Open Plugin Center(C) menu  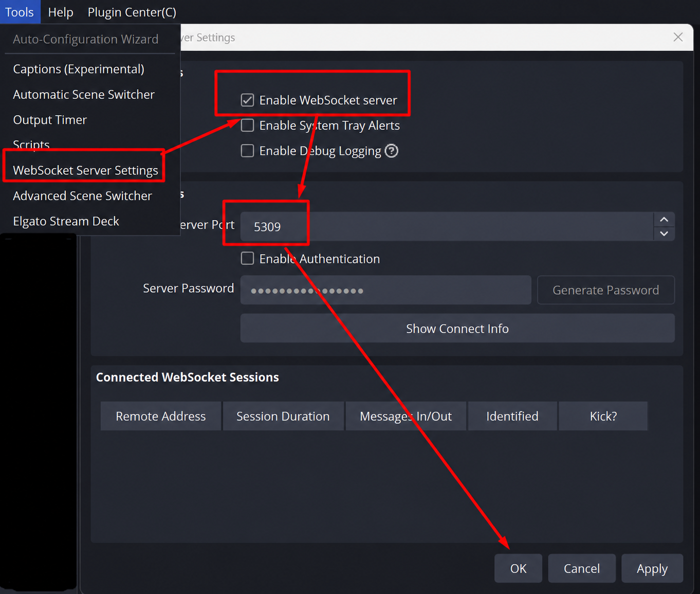[132, 12]
